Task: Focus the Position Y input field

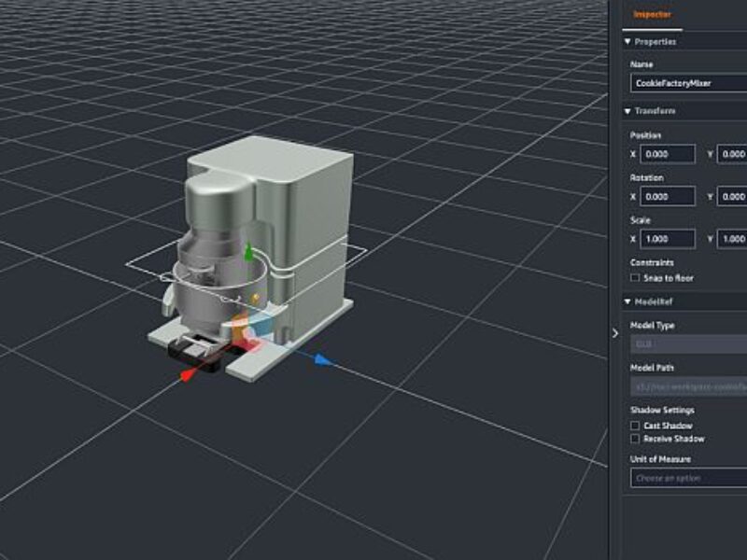Action: pos(733,154)
